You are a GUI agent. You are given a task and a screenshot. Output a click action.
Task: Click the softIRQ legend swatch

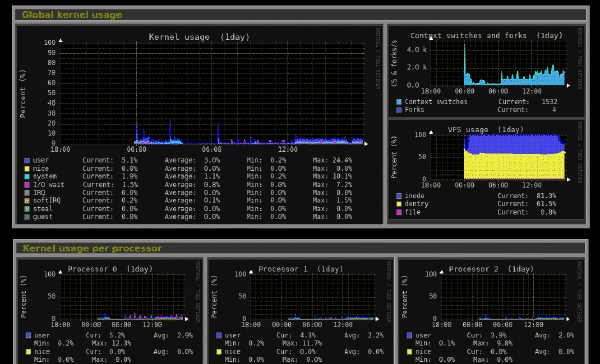pos(27,201)
